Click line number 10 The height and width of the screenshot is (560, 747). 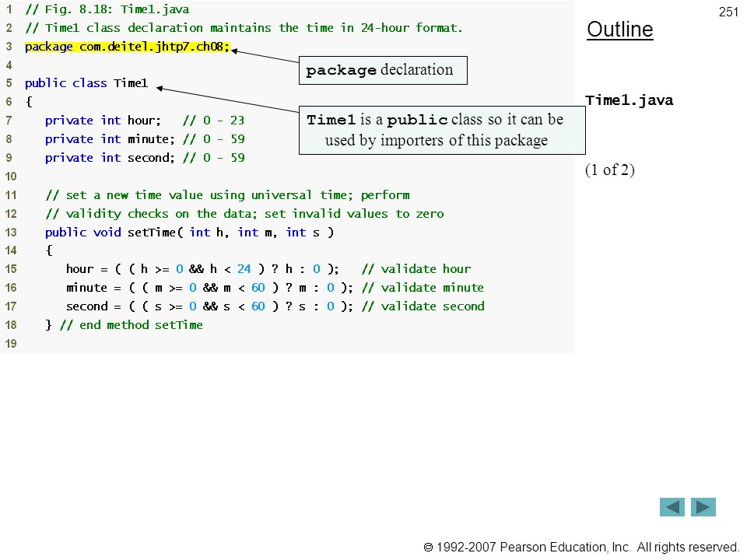click(x=10, y=177)
